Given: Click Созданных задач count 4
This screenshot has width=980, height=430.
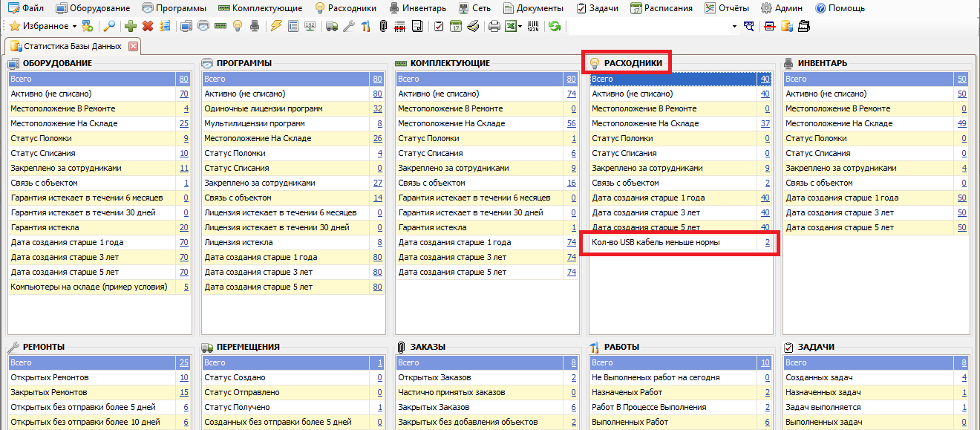Looking at the screenshot, I should click(x=964, y=377).
